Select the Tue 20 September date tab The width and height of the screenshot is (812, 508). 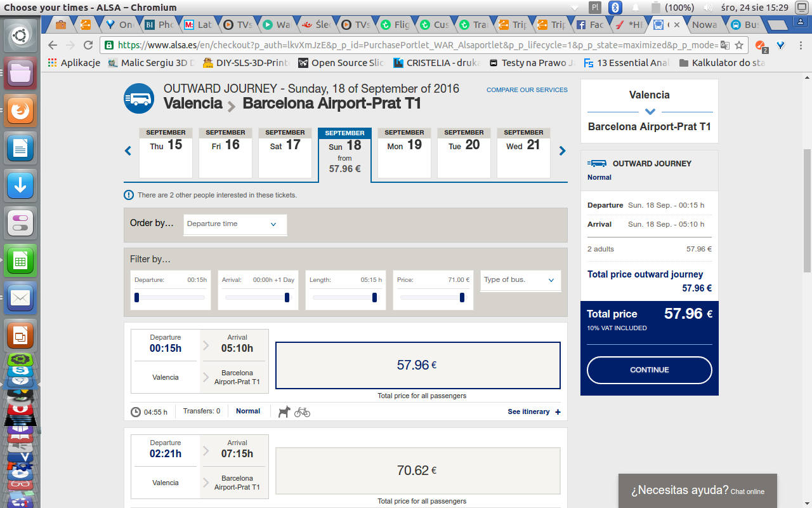(x=464, y=152)
